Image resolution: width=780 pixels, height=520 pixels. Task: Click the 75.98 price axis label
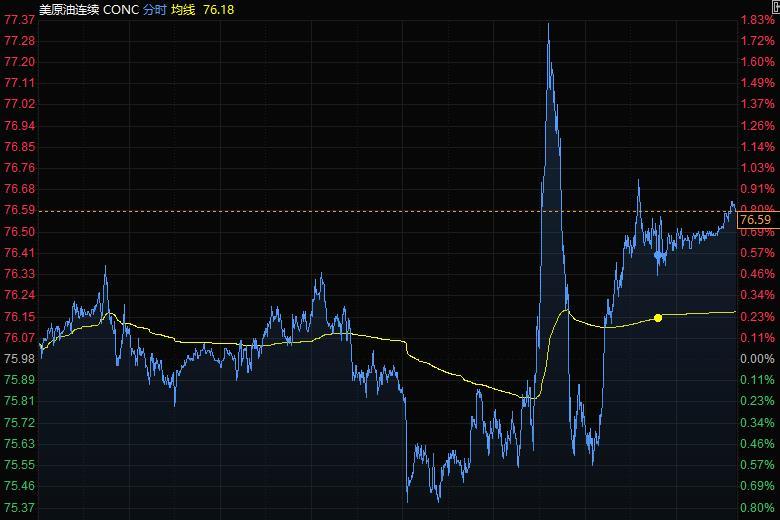tap(20, 358)
